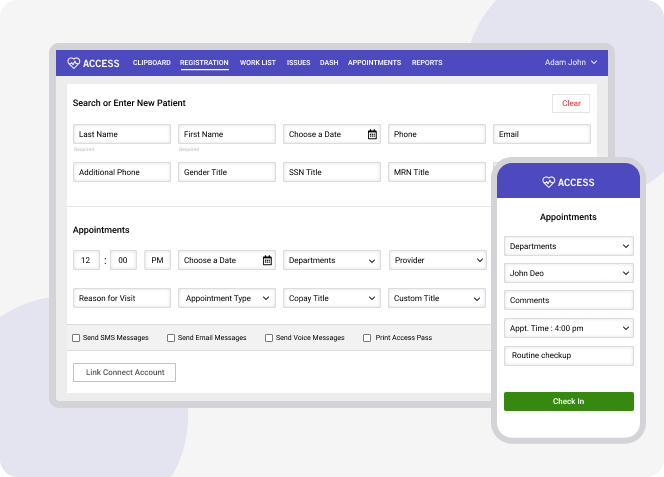Screen dimensions: 664x477
Task: Expand the Adam John user menu
Action: tap(571, 63)
